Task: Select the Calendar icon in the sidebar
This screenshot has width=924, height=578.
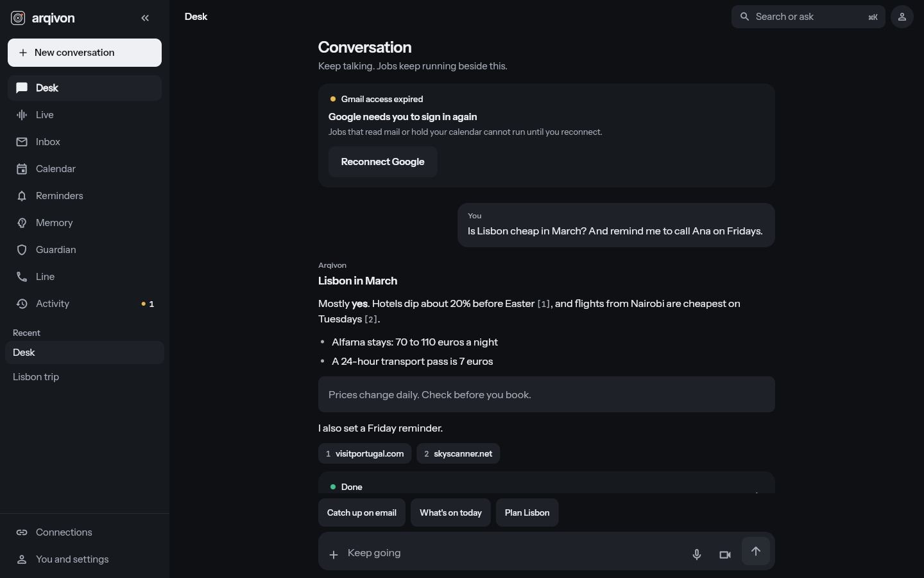Action: [22, 169]
